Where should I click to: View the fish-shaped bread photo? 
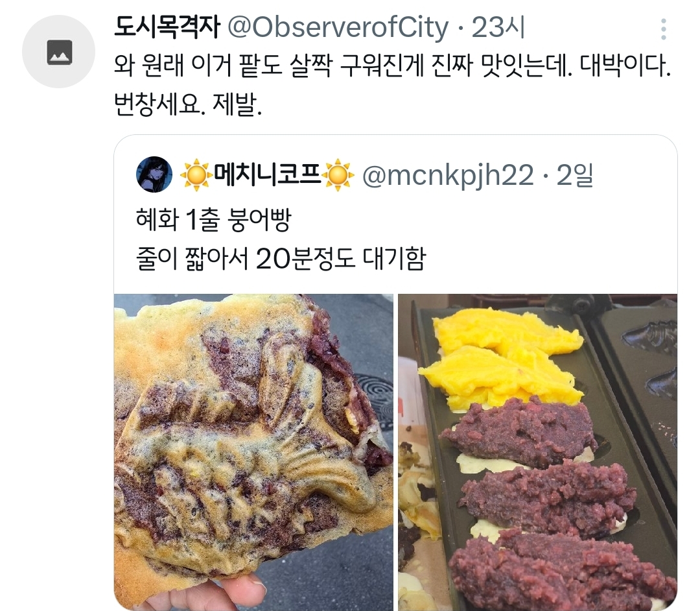[x=253, y=452]
